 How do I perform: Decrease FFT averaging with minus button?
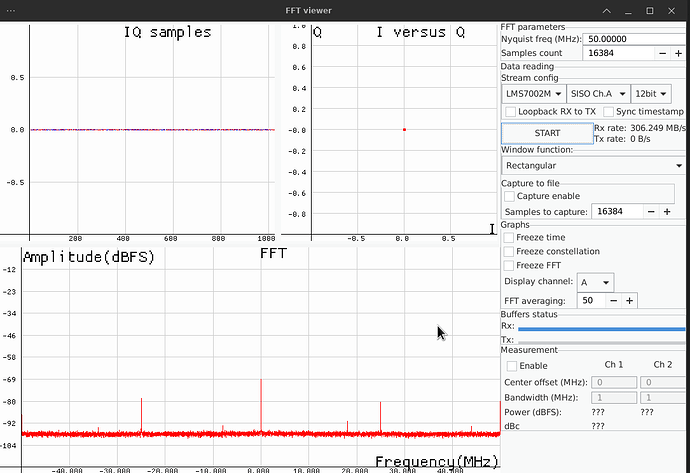(x=614, y=300)
